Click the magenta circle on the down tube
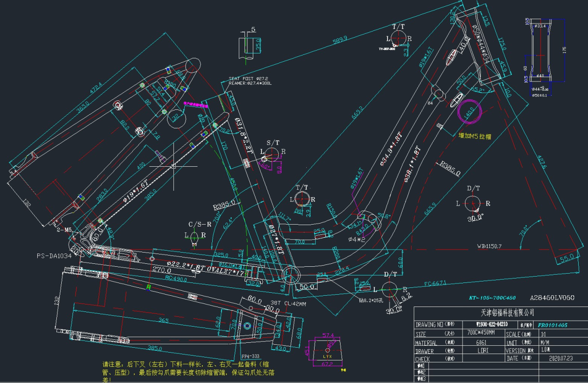 (x=469, y=111)
